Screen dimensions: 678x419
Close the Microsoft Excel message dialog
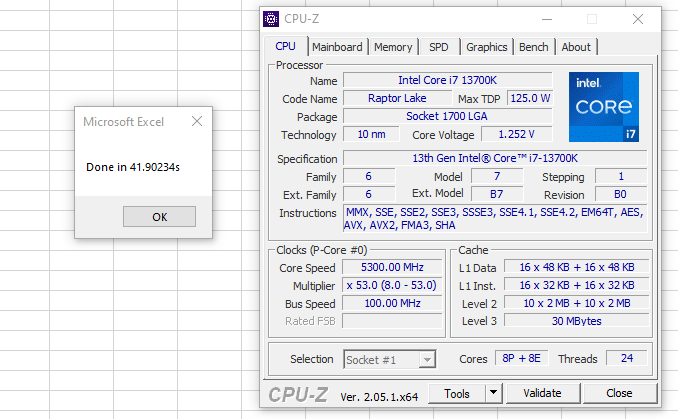coord(197,121)
